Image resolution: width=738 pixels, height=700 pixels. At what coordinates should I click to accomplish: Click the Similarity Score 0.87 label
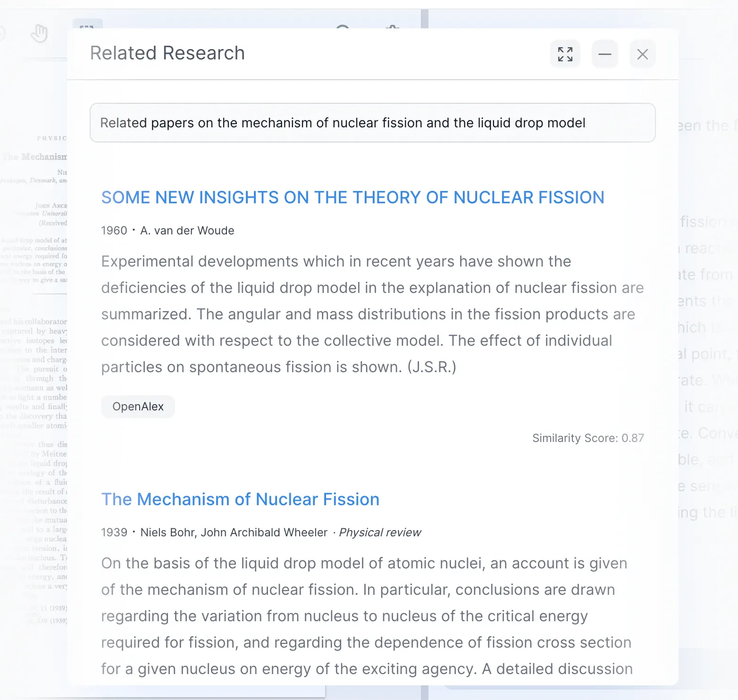point(588,438)
